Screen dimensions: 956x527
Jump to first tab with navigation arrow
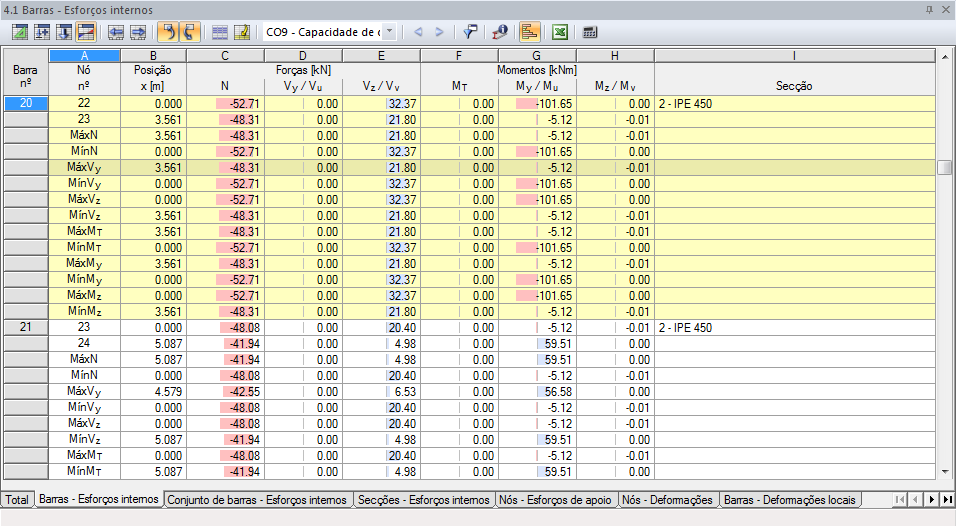tap(900, 500)
